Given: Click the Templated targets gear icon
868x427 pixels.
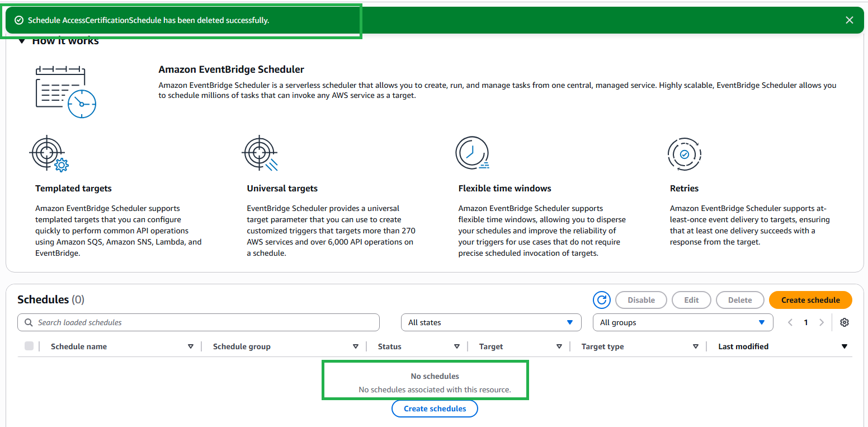Looking at the screenshot, I should pos(49,153).
